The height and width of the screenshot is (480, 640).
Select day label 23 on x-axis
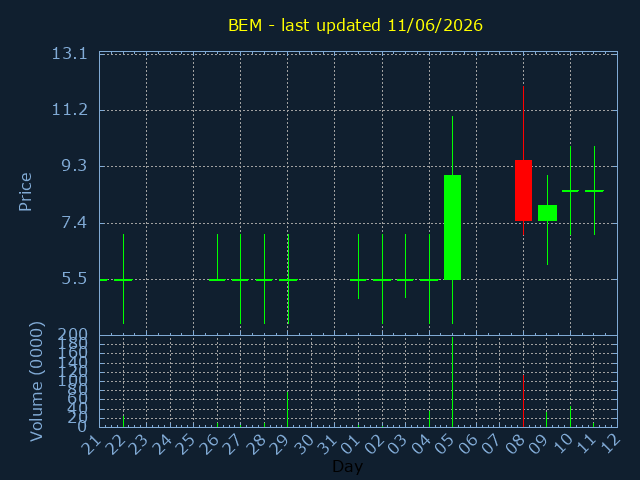pos(138,445)
